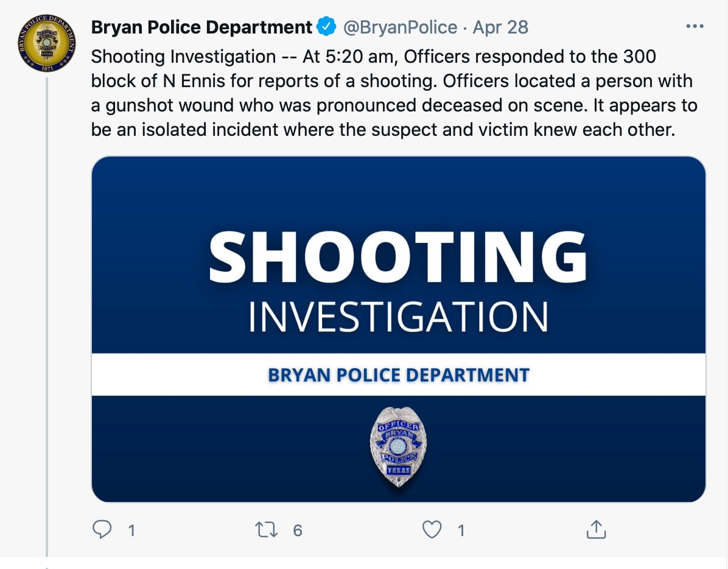Click the reply speech bubble icon
The image size is (728, 569).
pos(102,530)
